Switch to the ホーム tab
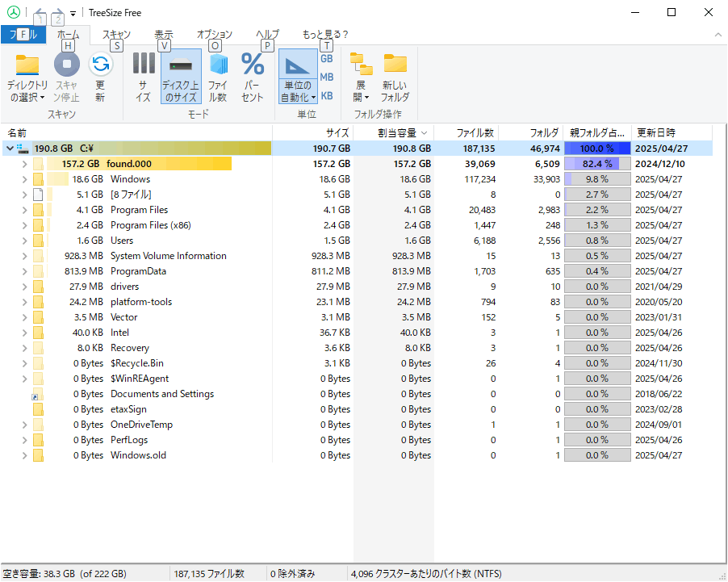The height and width of the screenshot is (582, 728). coord(69,35)
